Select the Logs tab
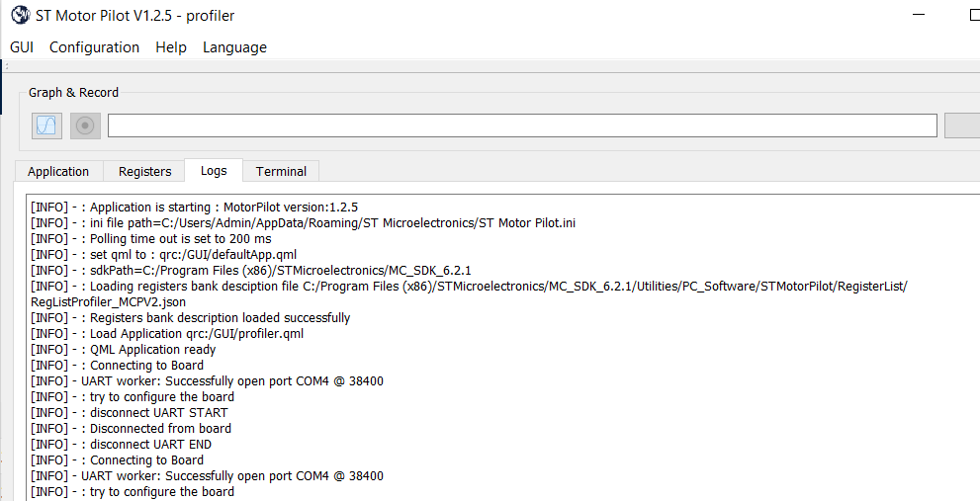 [214, 170]
